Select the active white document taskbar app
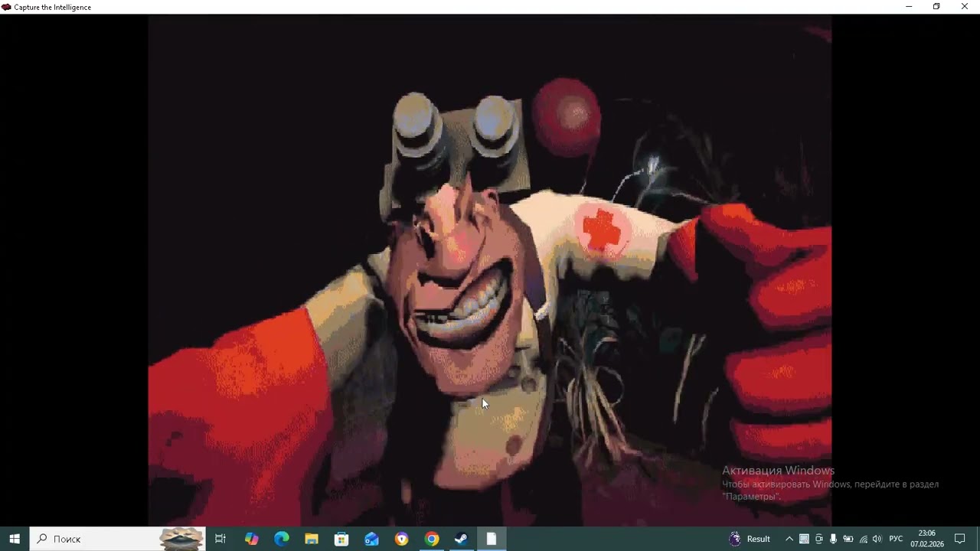980x551 pixels. click(492, 539)
